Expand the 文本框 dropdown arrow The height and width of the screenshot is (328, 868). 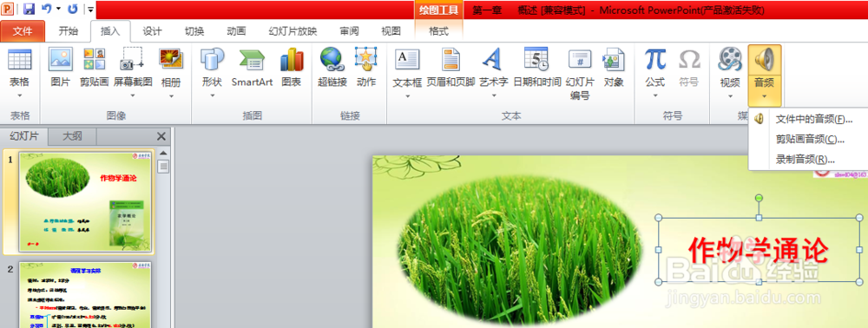tap(407, 95)
